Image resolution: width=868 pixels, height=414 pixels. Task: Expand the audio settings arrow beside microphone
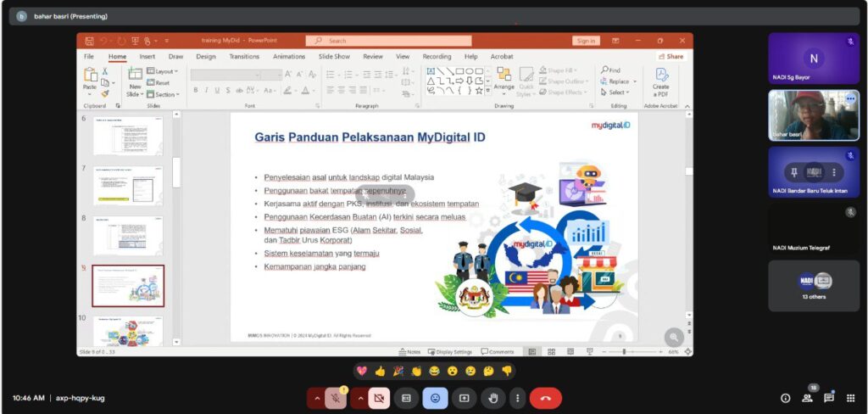click(317, 397)
